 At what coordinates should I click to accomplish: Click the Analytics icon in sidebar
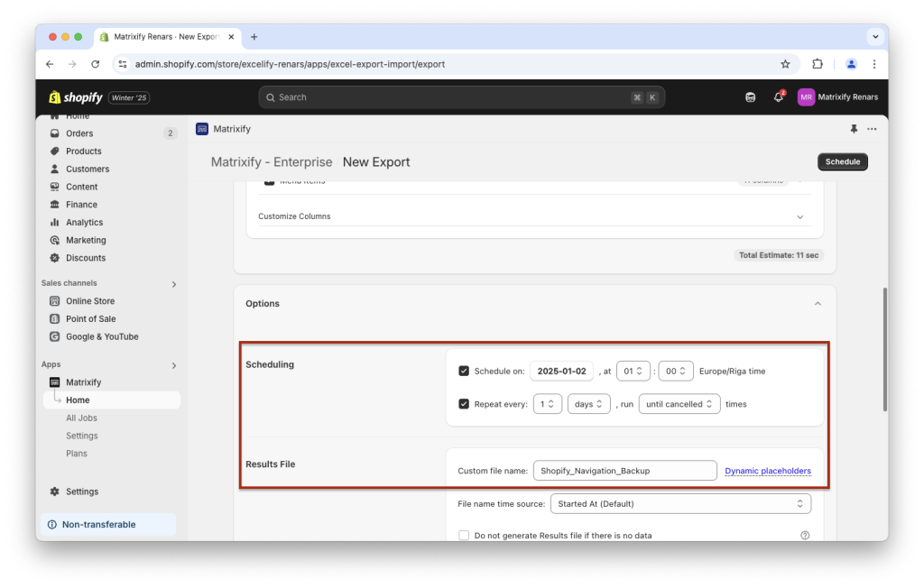coord(56,222)
